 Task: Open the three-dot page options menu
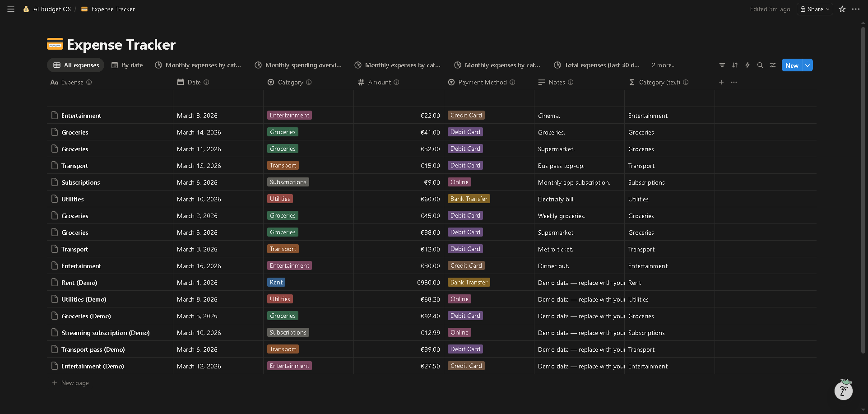pos(856,9)
